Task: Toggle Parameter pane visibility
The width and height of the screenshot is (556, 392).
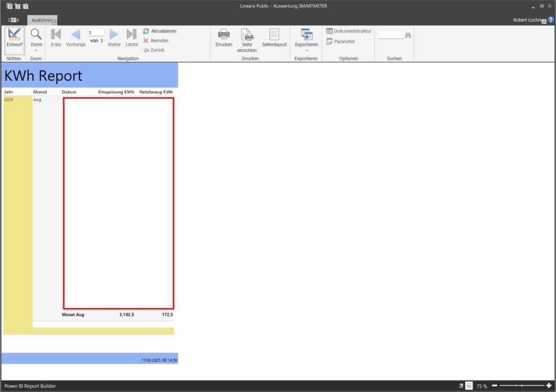Action: pyautogui.click(x=340, y=41)
